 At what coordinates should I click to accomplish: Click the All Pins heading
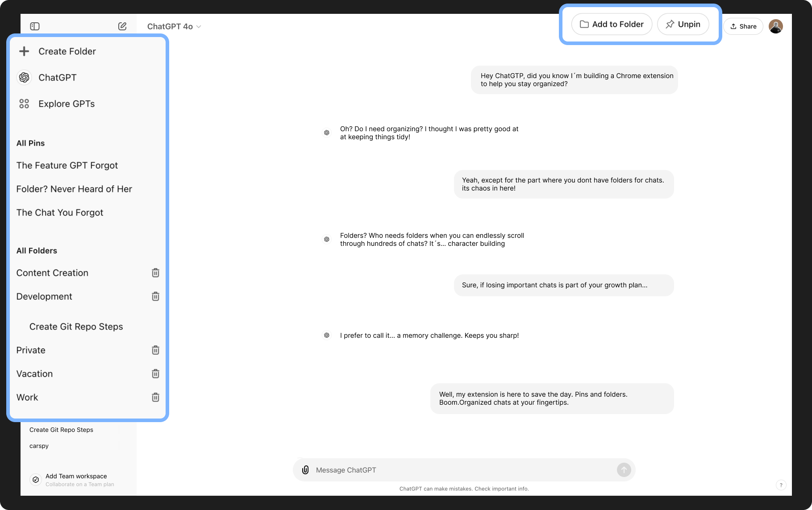[30, 143]
